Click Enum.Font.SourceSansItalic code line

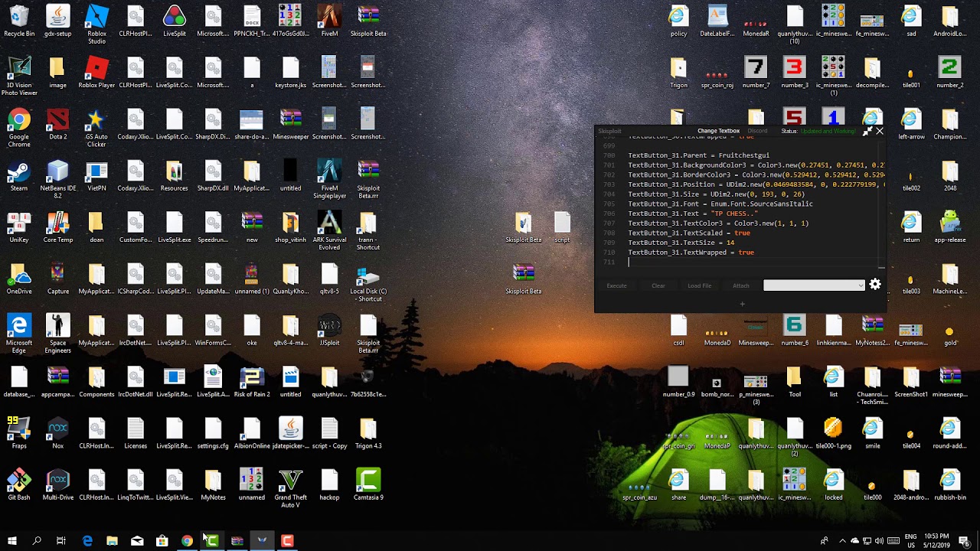click(720, 204)
